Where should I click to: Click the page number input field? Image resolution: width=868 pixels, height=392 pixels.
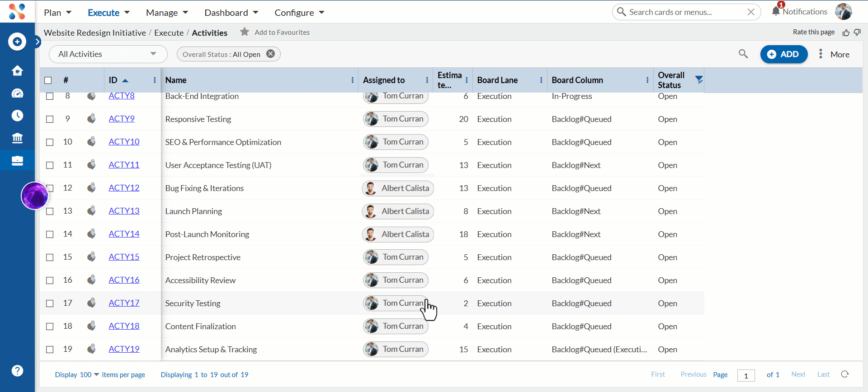[746, 375]
